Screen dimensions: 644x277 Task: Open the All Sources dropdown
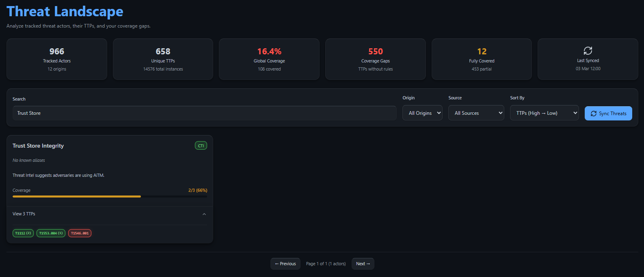[476, 113]
